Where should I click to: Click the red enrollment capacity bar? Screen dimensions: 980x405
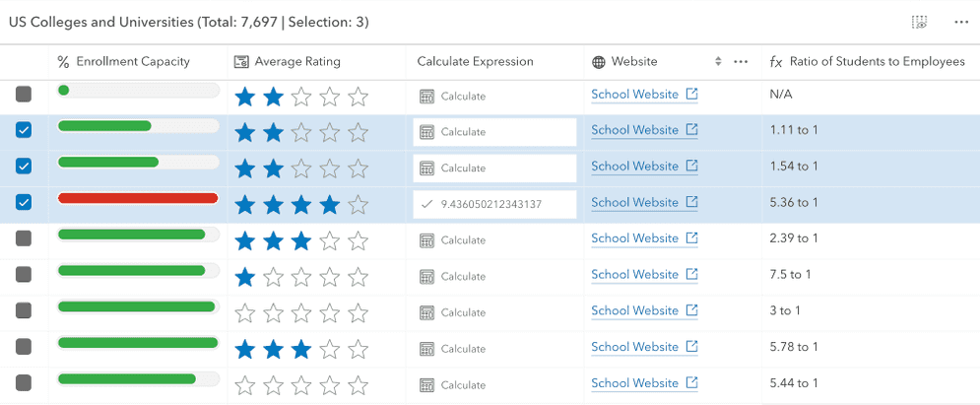pyautogui.click(x=138, y=198)
